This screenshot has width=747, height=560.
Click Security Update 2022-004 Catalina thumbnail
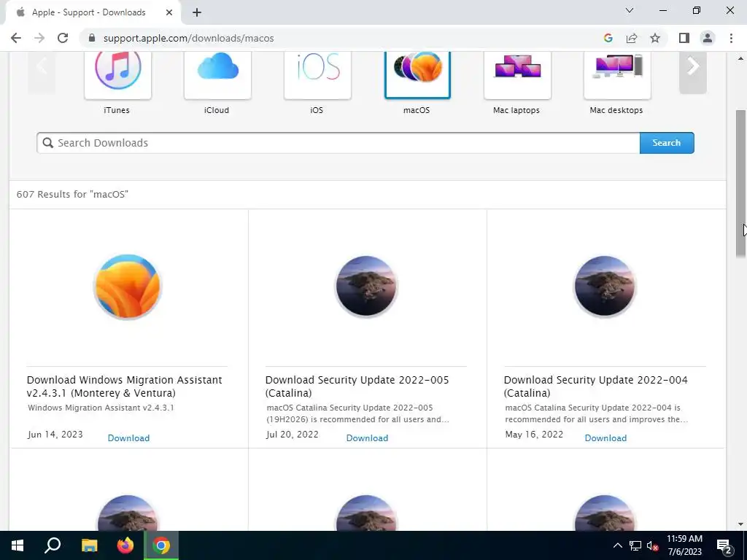click(x=605, y=286)
